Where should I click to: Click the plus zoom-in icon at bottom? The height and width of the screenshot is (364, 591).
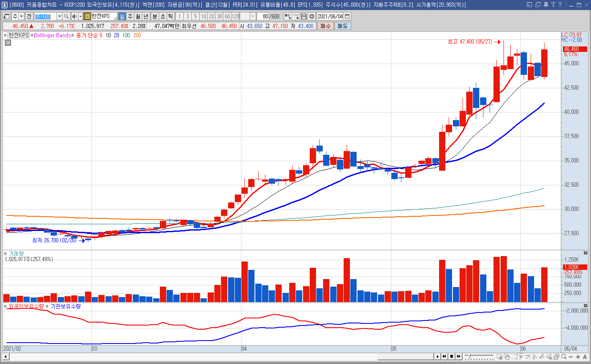(578, 357)
